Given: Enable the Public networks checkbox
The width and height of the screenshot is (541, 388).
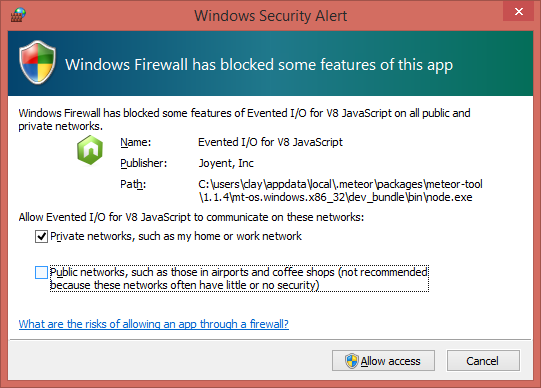Looking at the screenshot, I should (41, 272).
